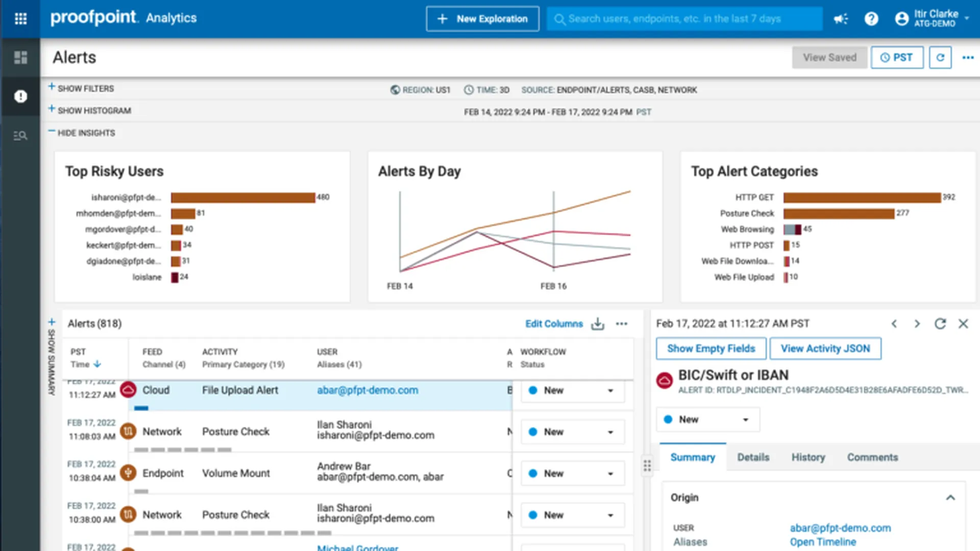Click the Cloud channel icon on File Upload Alert
Image resolution: width=980 pixels, height=551 pixels.
pos(129,390)
